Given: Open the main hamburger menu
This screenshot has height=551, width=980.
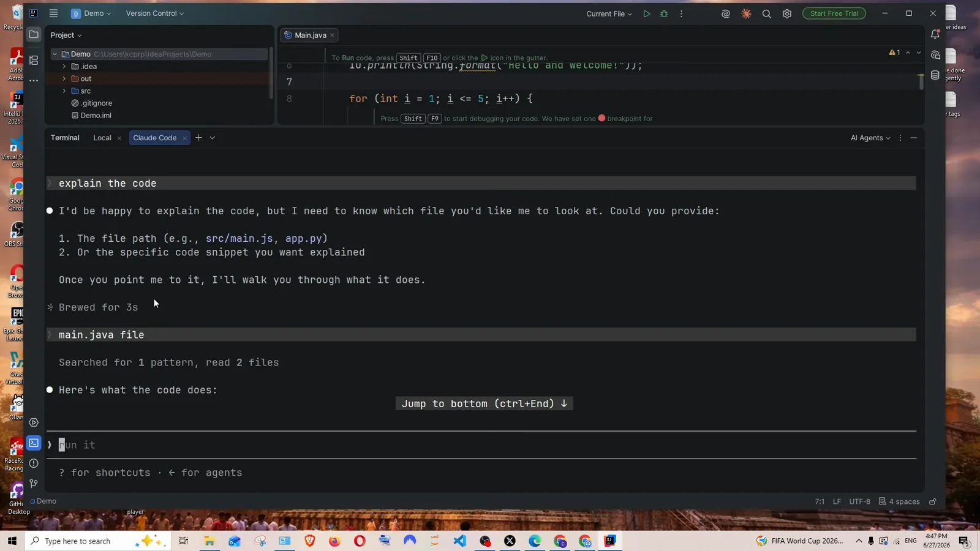Looking at the screenshot, I should pos(54,13).
